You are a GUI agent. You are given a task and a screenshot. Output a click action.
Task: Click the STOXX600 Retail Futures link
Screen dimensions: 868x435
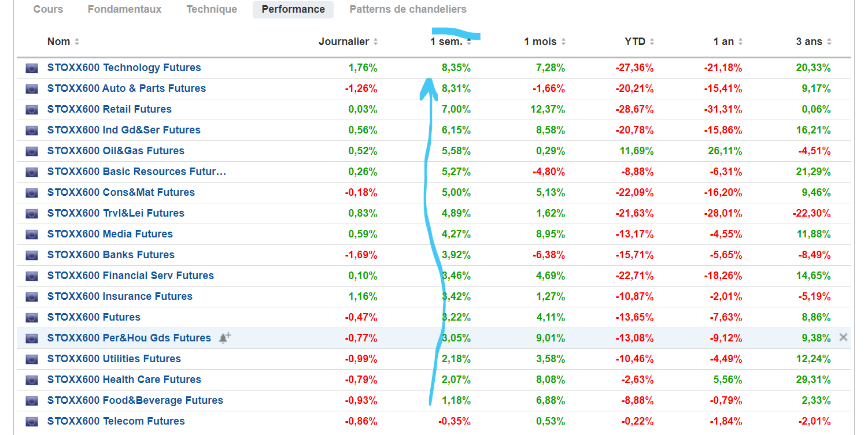coord(109,109)
